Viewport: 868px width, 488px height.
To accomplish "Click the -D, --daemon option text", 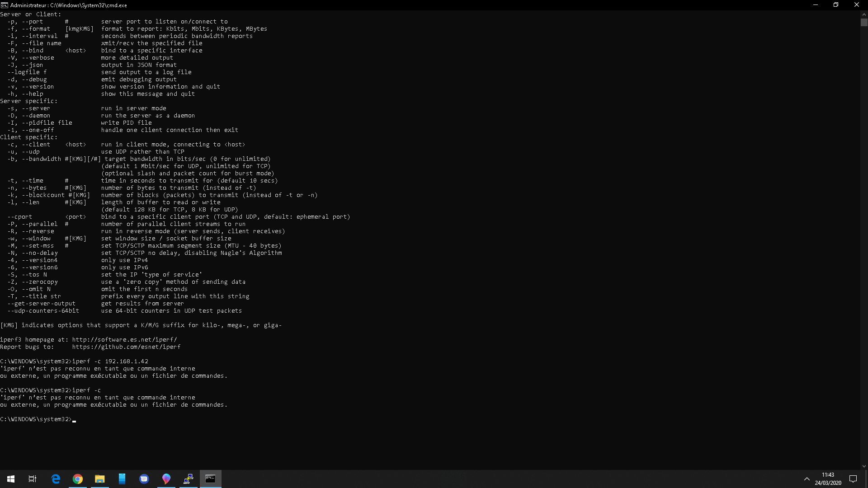I will (x=29, y=116).
